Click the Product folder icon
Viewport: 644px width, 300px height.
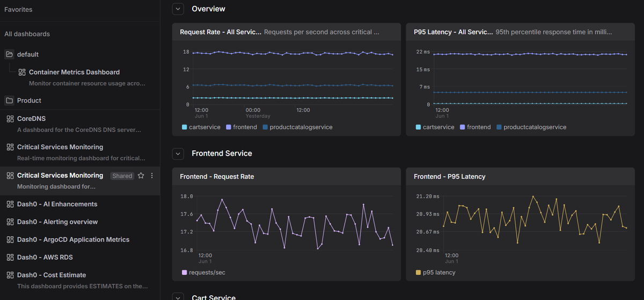(x=9, y=100)
